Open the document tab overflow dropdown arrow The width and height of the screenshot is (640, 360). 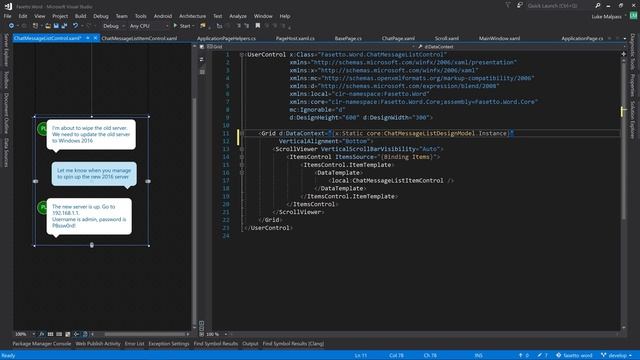click(625, 38)
